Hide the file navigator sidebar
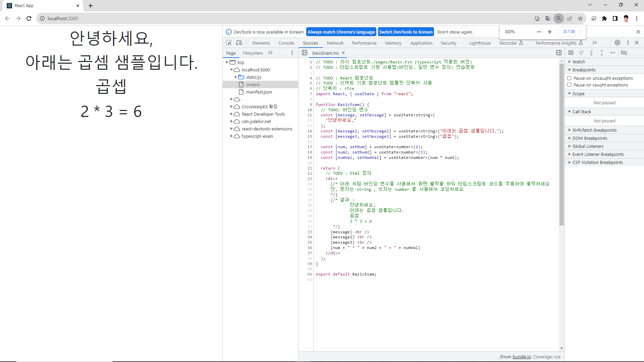The image size is (644, 362). pos(305,53)
